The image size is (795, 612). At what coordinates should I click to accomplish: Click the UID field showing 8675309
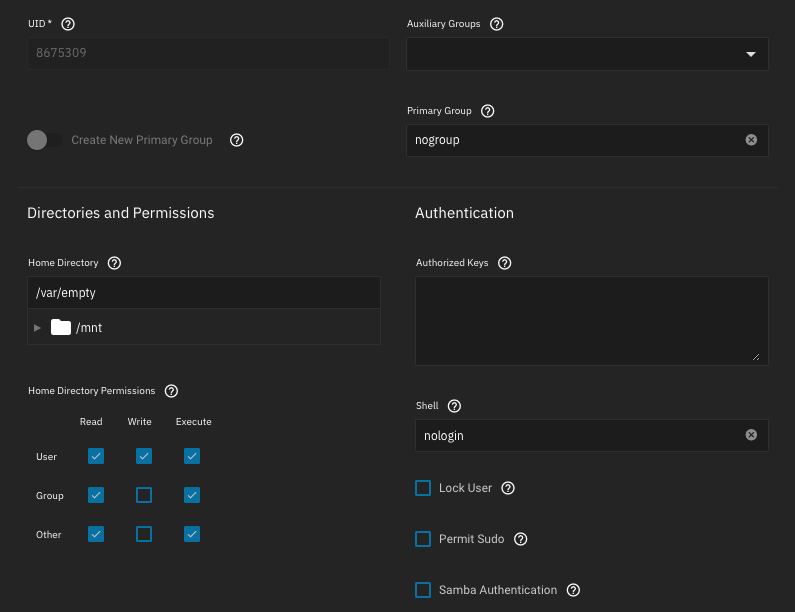(x=208, y=53)
